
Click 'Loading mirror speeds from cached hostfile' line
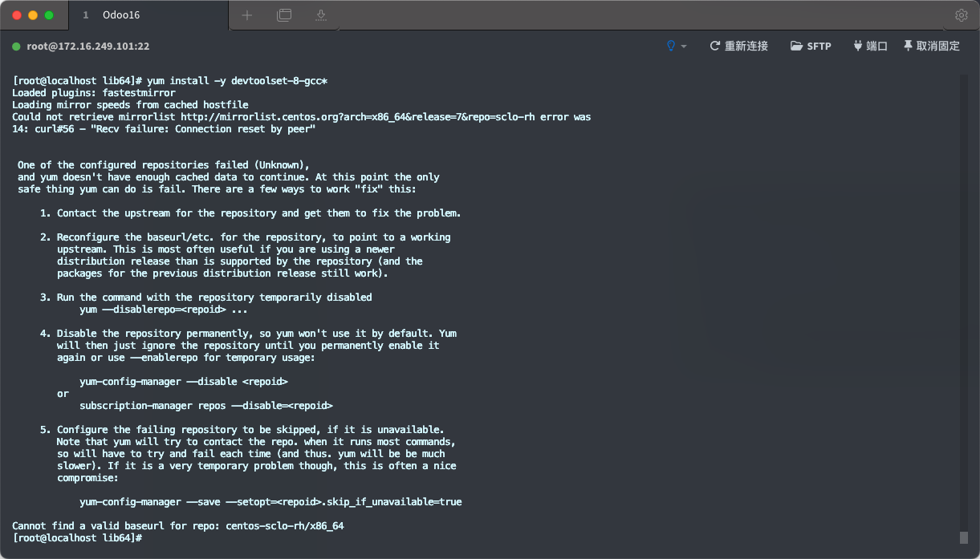130,105
